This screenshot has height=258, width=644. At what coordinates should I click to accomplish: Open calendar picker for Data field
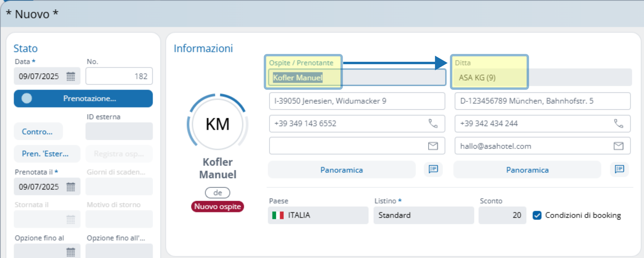pos(71,76)
